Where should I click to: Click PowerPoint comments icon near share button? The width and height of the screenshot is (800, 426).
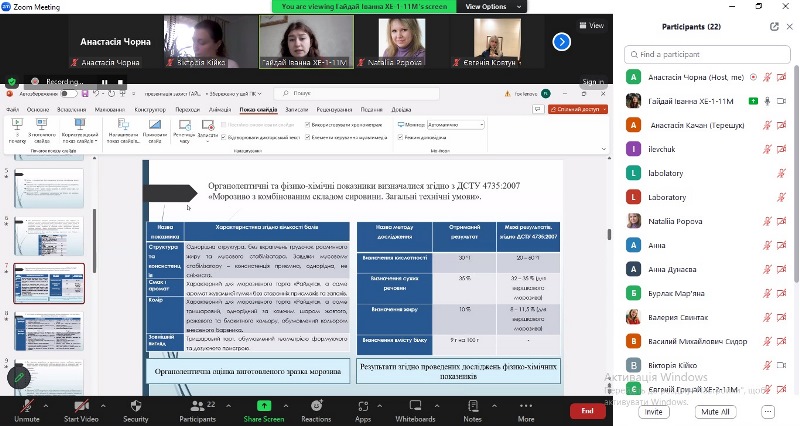(x=537, y=109)
